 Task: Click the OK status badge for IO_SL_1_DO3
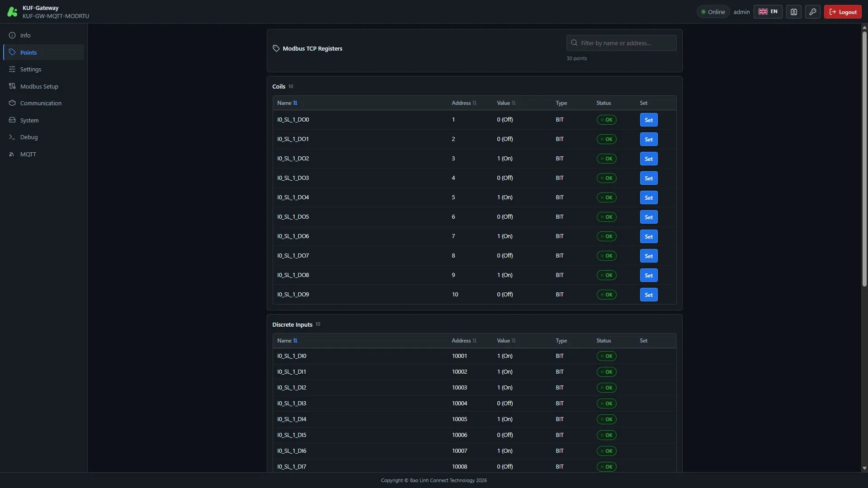click(606, 178)
